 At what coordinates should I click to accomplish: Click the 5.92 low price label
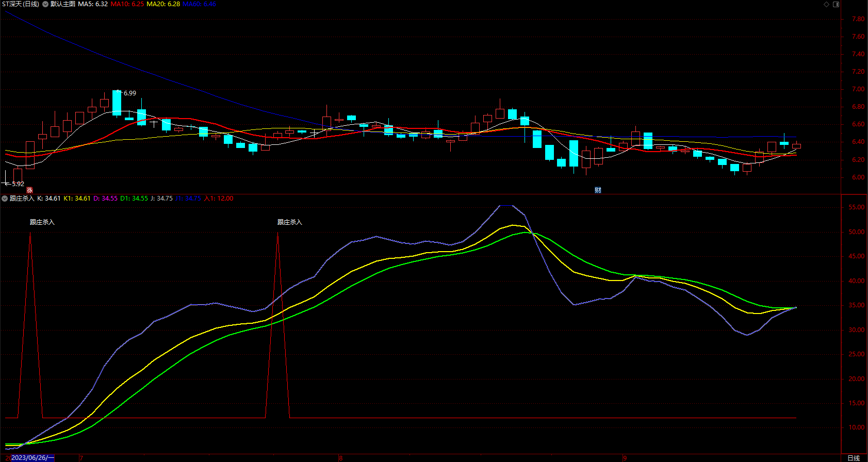pyautogui.click(x=18, y=184)
